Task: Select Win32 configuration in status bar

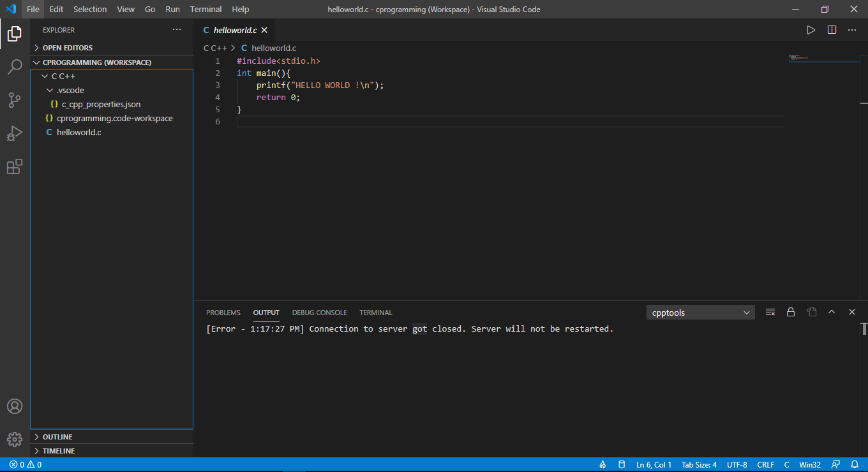Action: pyautogui.click(x=810, y=464)
